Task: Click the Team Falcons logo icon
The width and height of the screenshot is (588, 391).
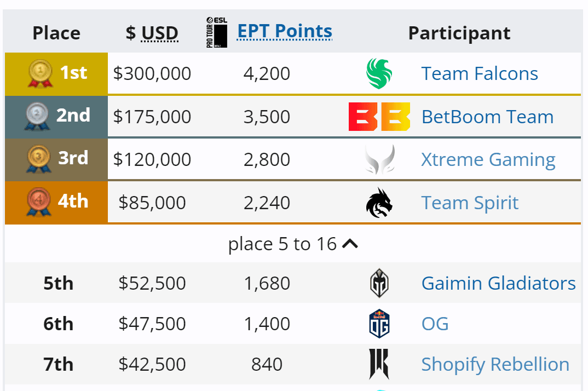Action: coord(379,74)
